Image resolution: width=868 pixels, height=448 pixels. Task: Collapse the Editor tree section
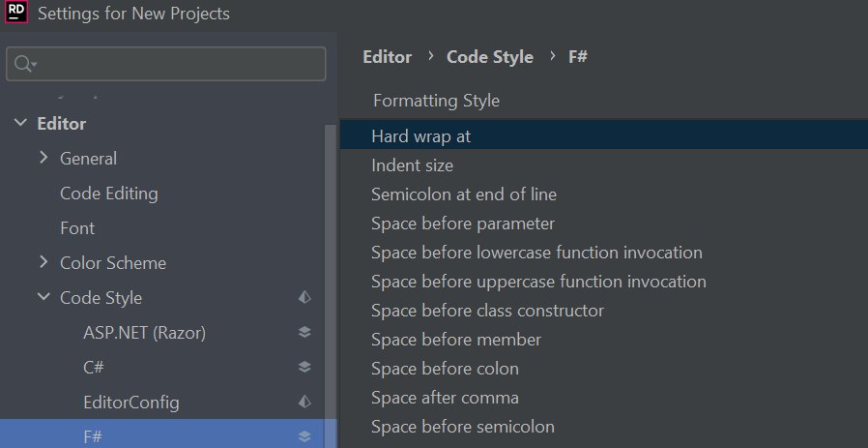pos(20,123)
